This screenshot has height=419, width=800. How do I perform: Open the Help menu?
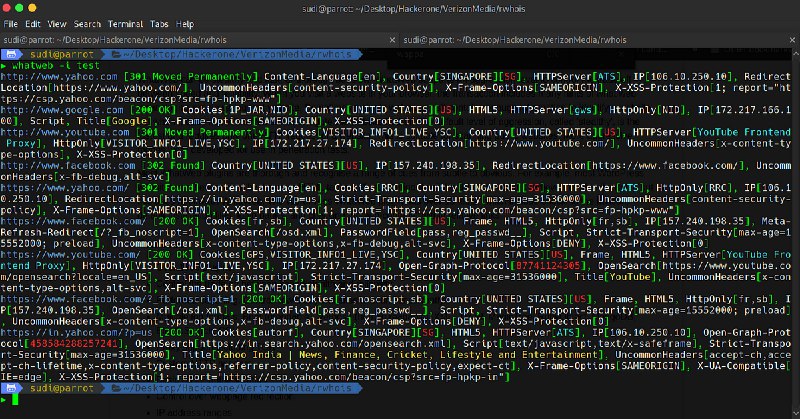click(x=185, y=24)
